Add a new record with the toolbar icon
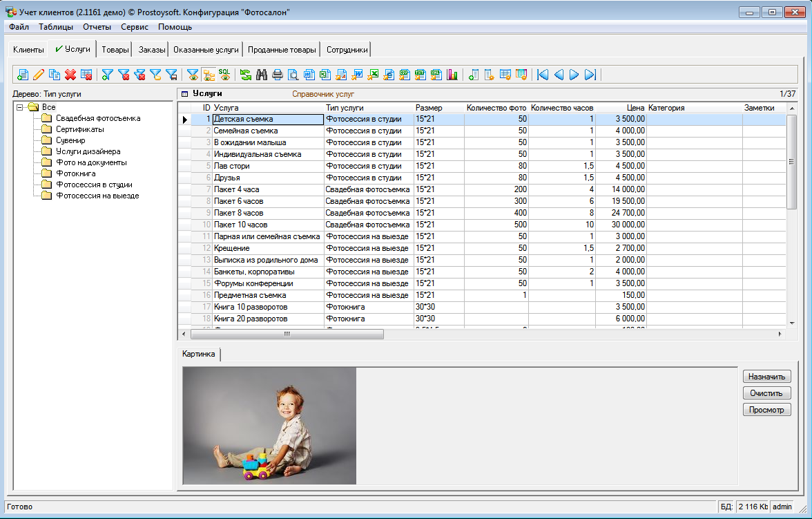The image size is (812, 519). tap(23, 75)
